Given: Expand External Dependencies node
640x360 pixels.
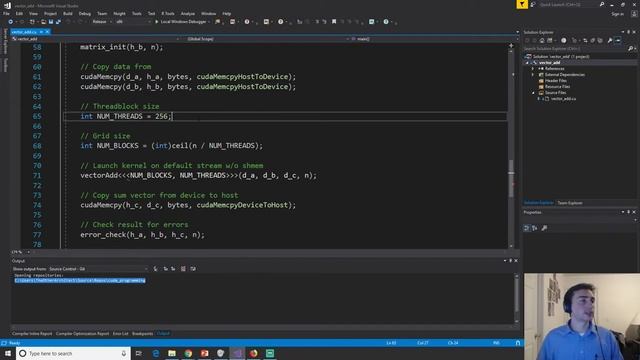Looking at the screenshot, I should 533,75.
